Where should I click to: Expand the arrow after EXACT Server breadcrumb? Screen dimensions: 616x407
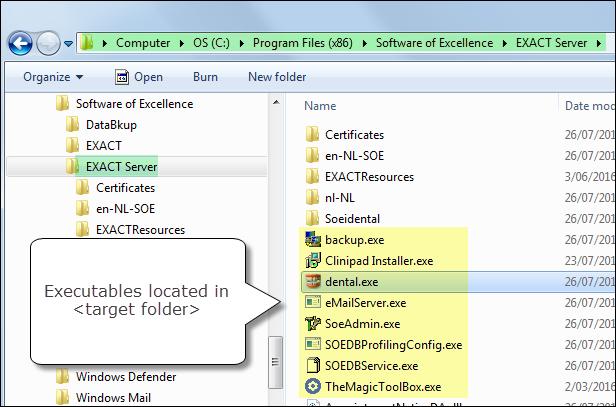(x=599, y=43)
